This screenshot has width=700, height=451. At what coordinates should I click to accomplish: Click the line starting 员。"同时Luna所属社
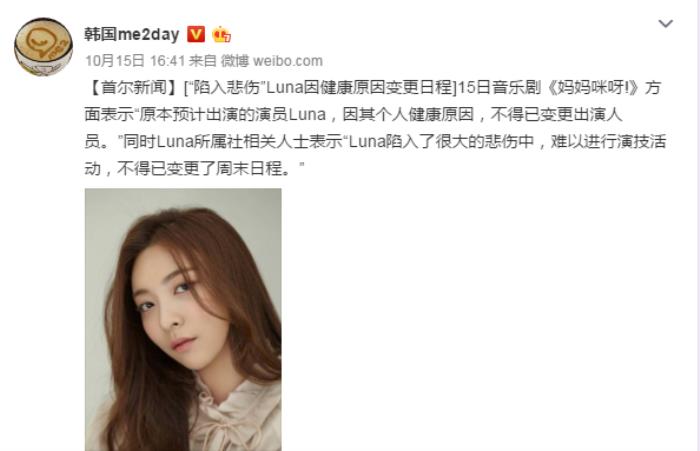pyautogui.click(x=375, y=142)
